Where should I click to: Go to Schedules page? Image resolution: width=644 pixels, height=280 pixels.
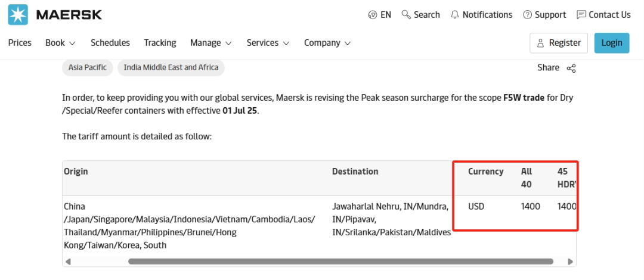point(110,43)
